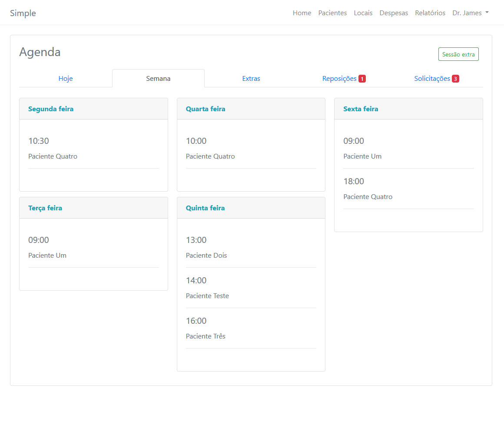Open Pacientes in the navigation bar
Image resolution: width=504 pixels, height=425 pixels.
point(332,13)
